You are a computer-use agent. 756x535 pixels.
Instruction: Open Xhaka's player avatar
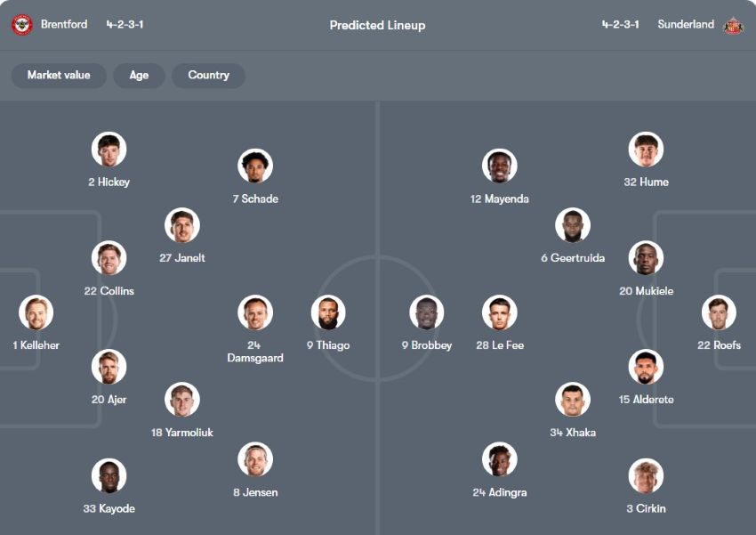[x=573, y=400]
